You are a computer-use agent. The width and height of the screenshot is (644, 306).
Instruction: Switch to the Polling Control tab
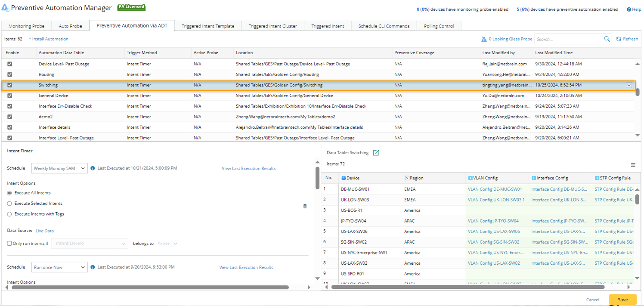coord(439,26)
